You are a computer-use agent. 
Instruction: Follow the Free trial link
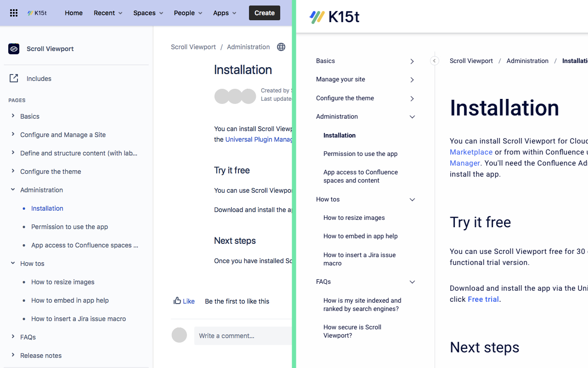483,299
